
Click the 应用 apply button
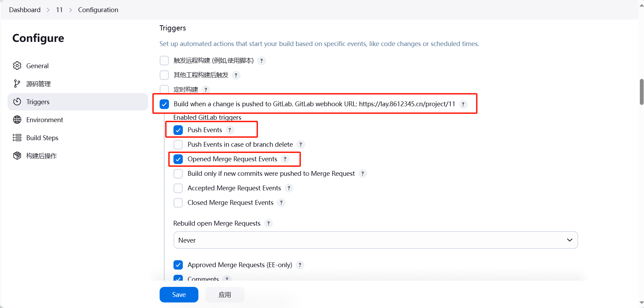point(225,295)
